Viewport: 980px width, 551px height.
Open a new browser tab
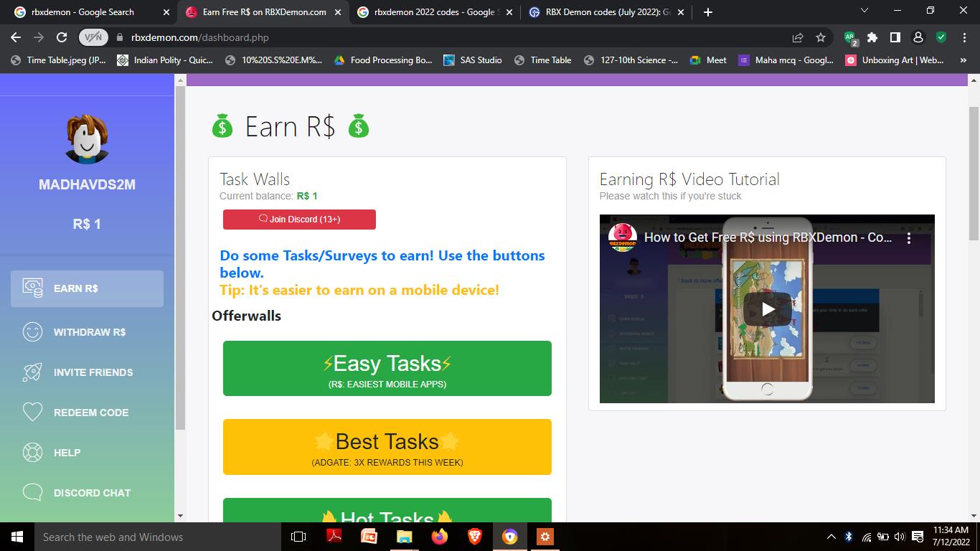click(x=708, y=12)
